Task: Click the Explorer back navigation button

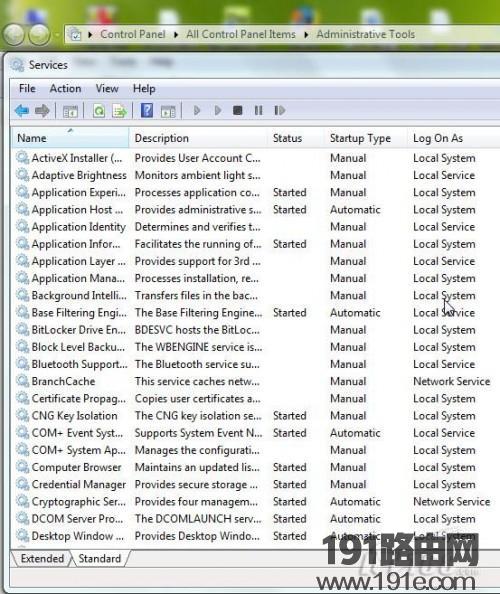Action: [x=14, y=35]
